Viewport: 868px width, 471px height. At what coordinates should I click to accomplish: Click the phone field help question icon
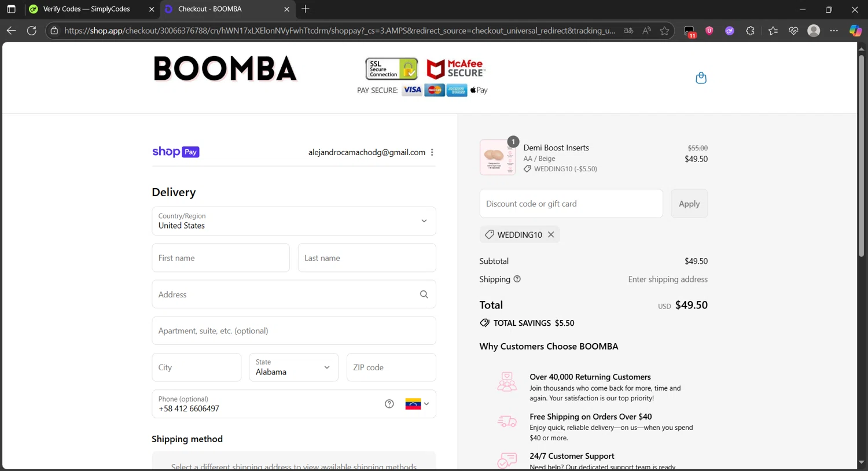389,404
